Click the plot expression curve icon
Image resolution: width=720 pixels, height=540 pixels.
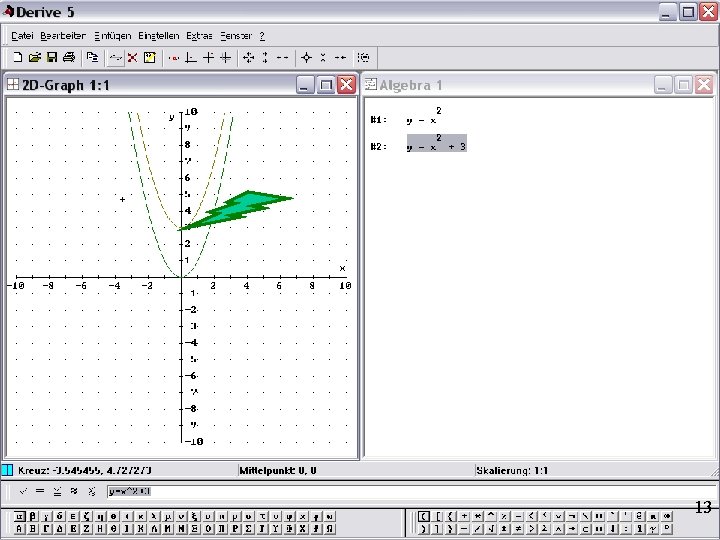pos(116,58)
